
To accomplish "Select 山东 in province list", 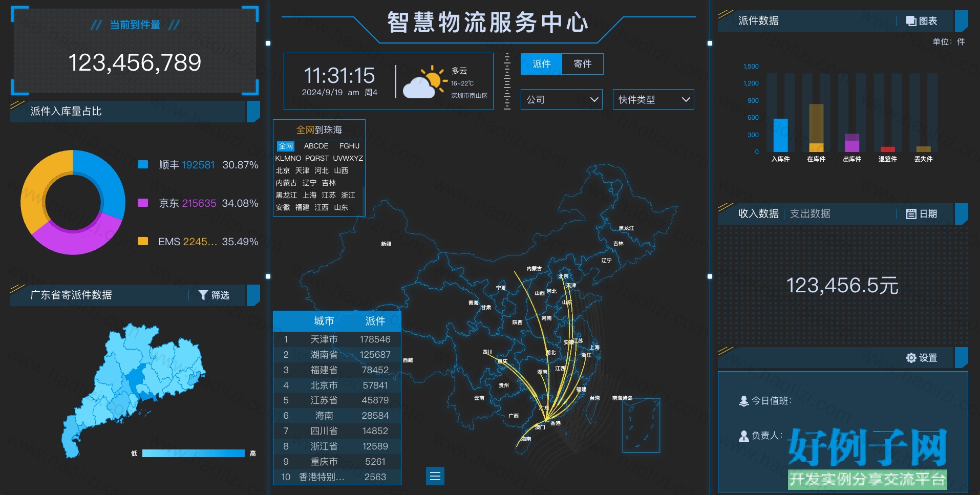I will (341, 208).
